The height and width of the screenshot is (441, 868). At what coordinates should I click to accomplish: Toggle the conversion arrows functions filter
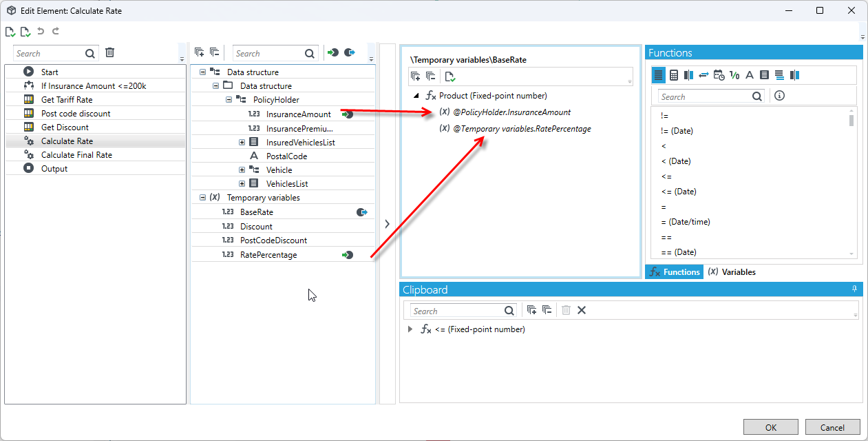click(703, 75)
